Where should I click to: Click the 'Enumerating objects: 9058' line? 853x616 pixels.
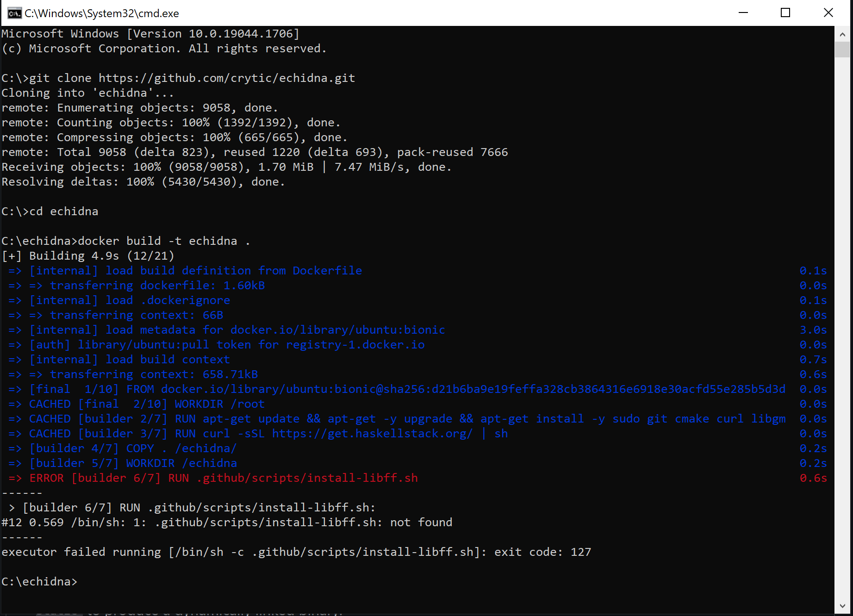pyautogui.click(x=140, y=108)
